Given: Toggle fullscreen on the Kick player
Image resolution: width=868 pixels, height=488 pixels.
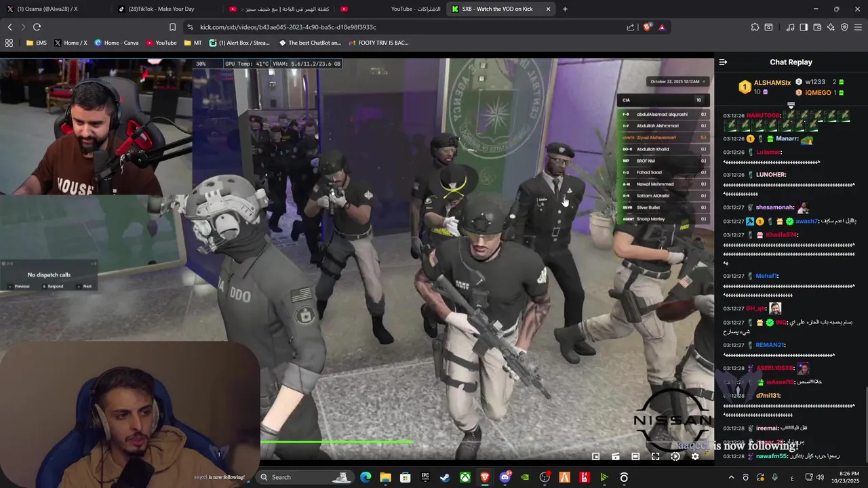Looking at the screenshot, I should 655,456.
